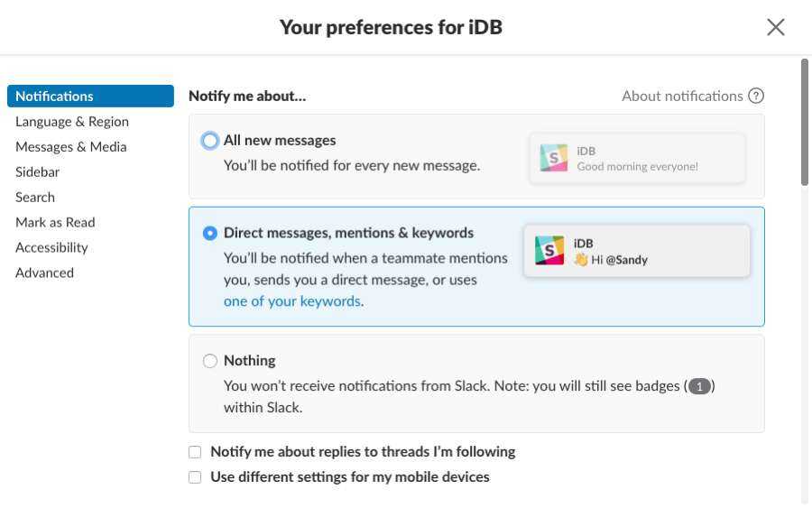Enable notify about replies to threads
This screenshot has height=508, width=812.
coord(195,452)
